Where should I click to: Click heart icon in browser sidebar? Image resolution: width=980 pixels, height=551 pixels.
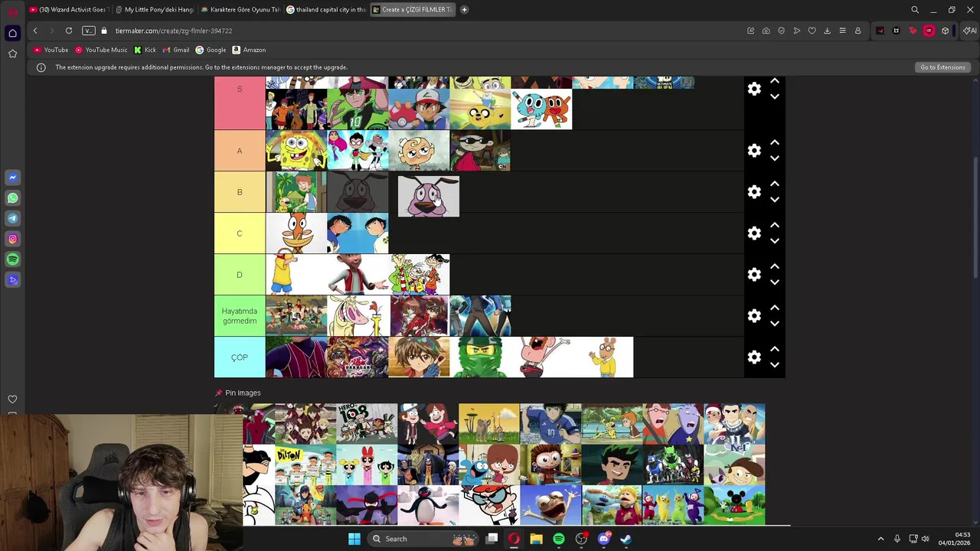(x=12, y=399)
